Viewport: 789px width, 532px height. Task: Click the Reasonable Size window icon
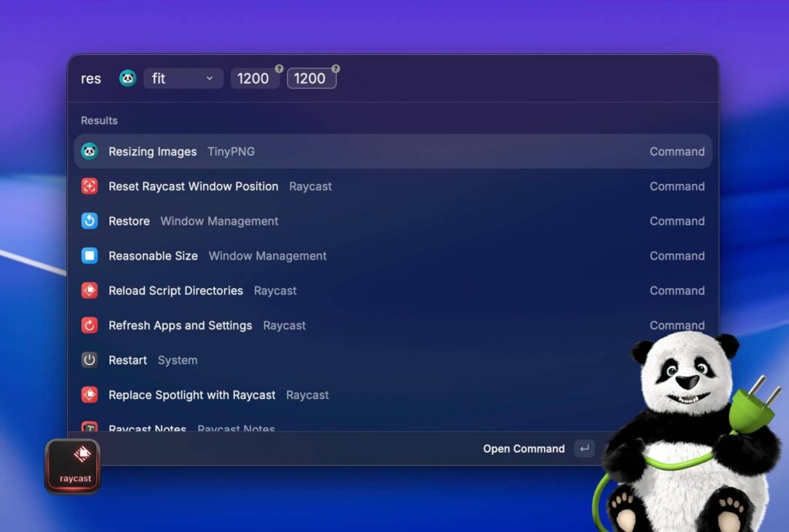[x=89, y=256]
